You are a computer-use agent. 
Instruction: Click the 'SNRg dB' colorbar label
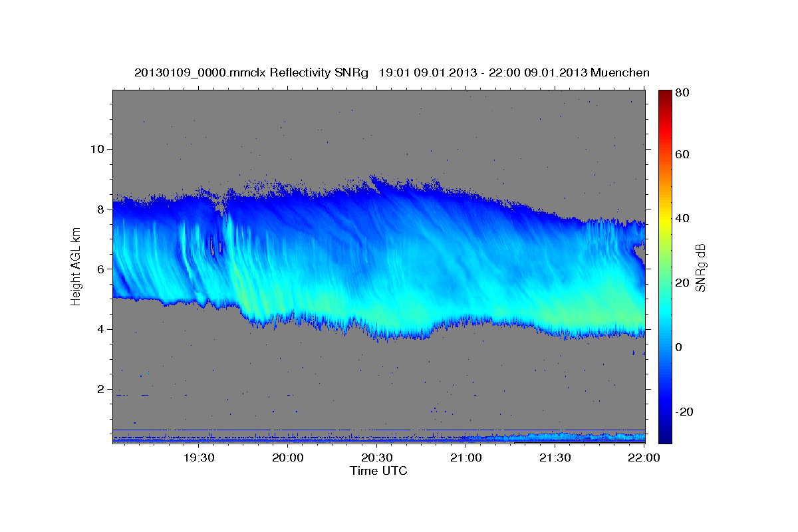(700, 268)
